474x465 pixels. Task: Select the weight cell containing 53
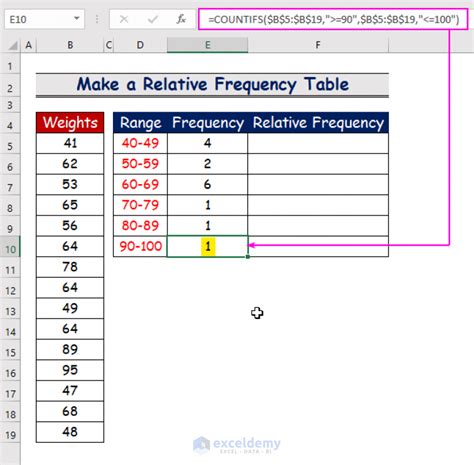(70, 185)
